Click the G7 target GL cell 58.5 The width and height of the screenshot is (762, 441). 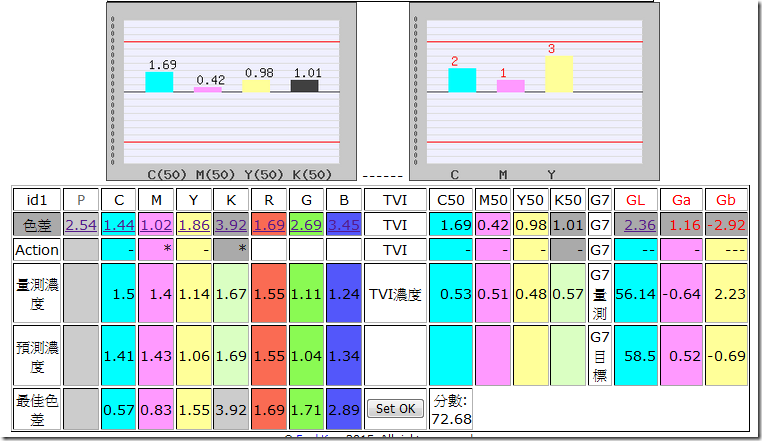pyautogui.click(x=636, y=355)
